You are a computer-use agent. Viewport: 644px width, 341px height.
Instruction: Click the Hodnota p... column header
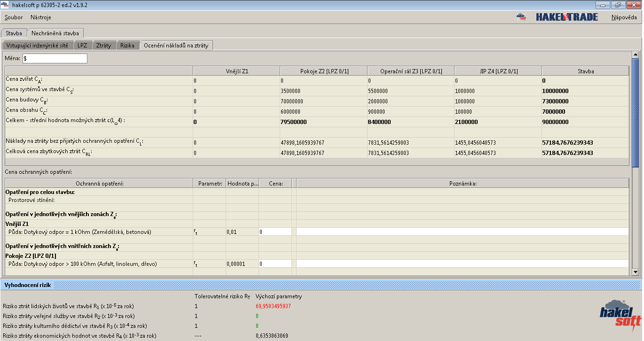coord(243,183)
